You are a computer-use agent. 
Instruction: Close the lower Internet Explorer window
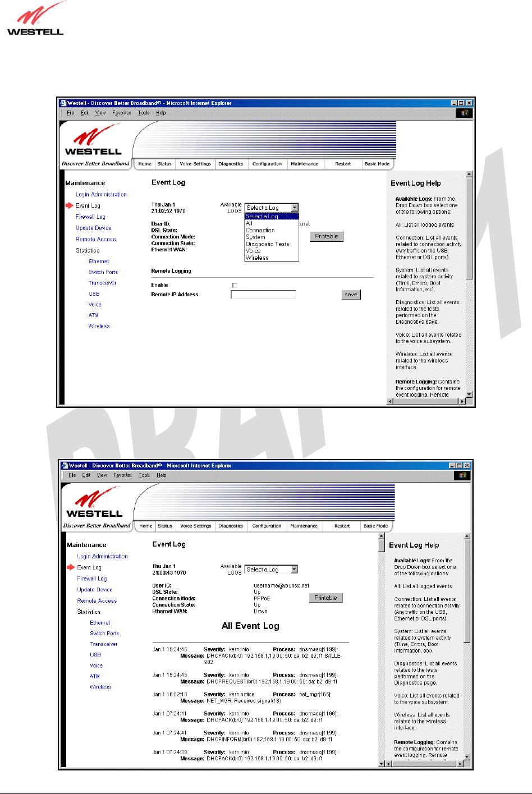pyautogui.click(x=467, y=466)
